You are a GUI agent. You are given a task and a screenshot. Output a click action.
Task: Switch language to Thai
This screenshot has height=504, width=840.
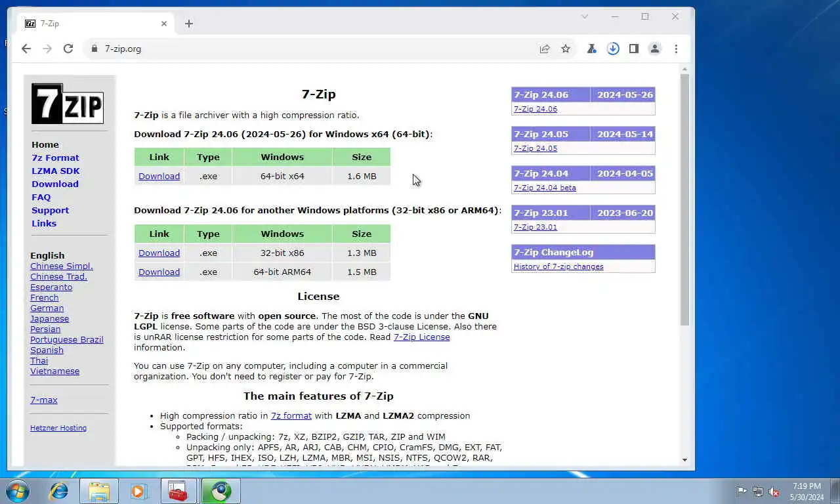[x=39, y=360]
